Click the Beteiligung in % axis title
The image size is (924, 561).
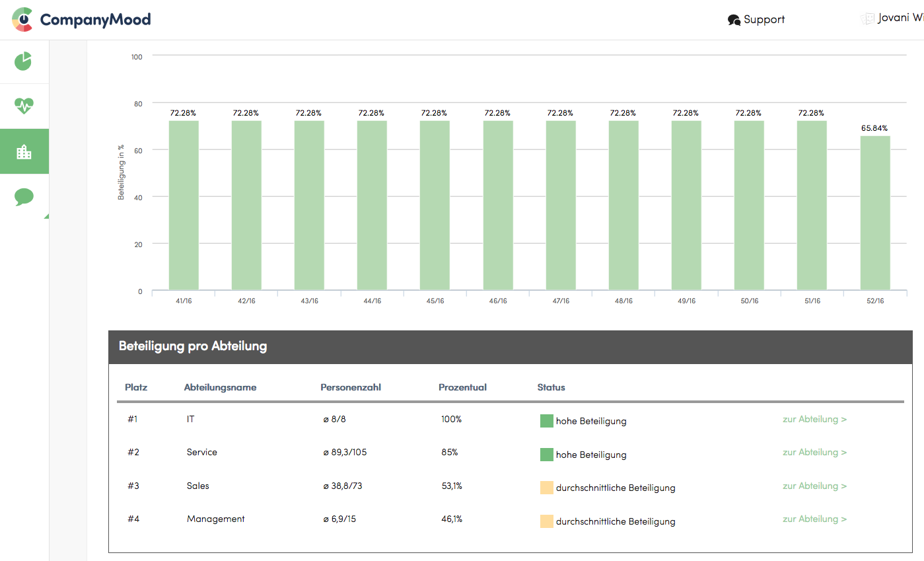tap(121, 172)
